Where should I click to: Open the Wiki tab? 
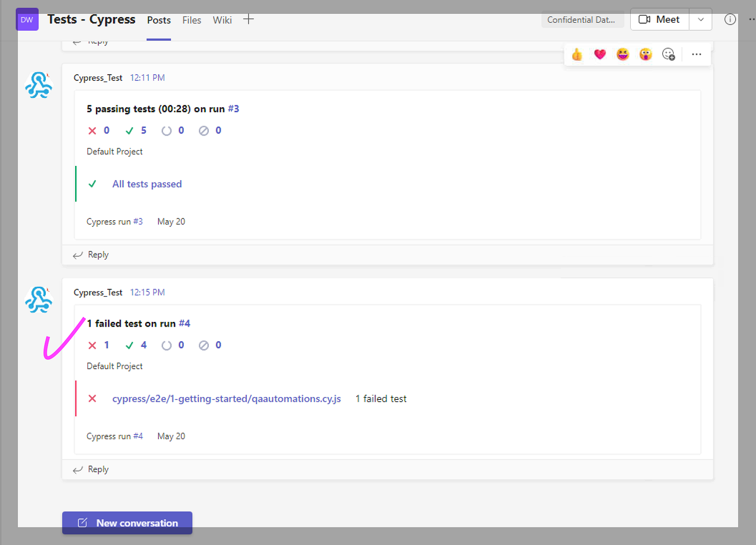click(x=222, y=20)
